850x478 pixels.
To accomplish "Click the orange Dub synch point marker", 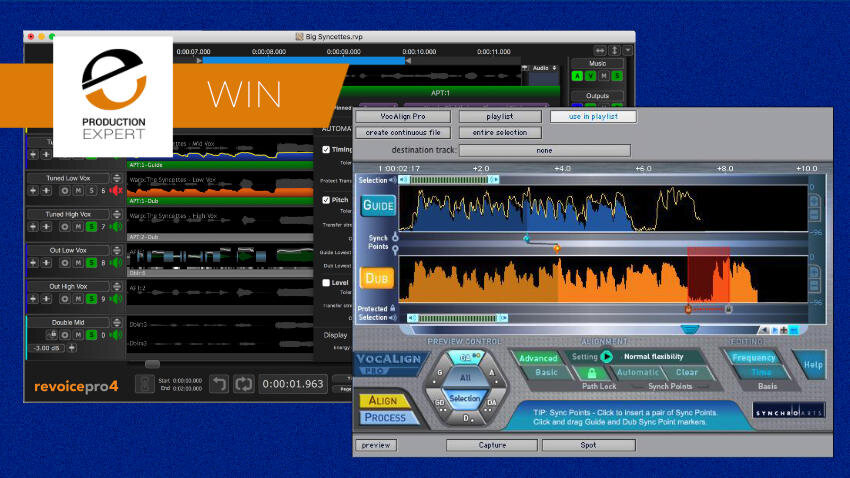I will [556, 248].
